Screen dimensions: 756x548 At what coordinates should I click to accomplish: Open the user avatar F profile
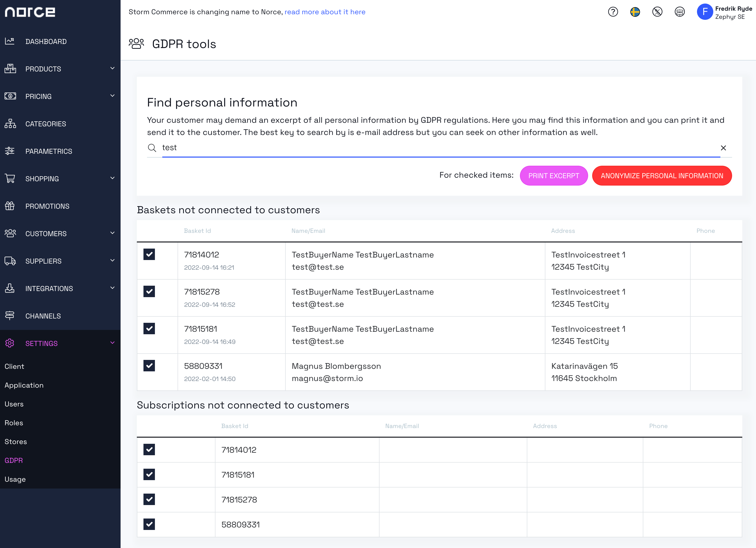coord(705,12)
